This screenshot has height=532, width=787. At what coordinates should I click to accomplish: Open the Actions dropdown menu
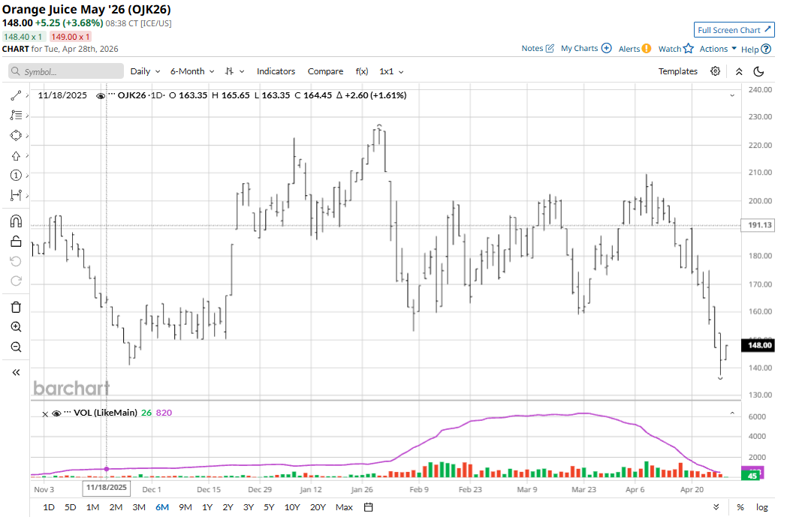tap(718, 49)
